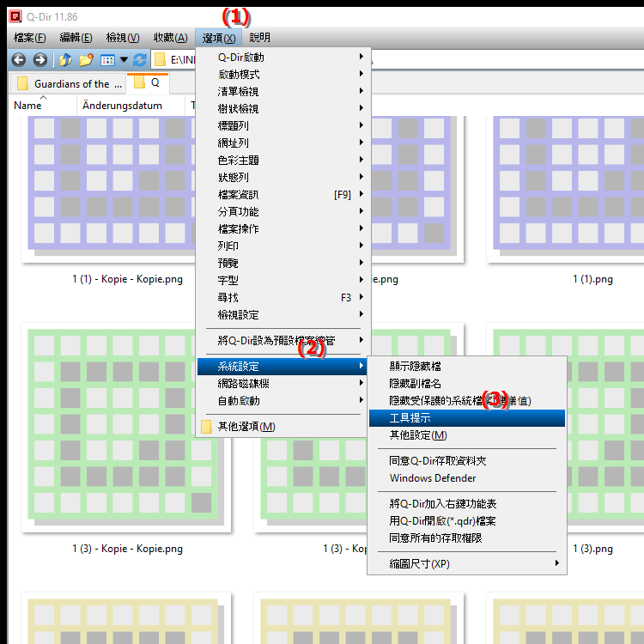Image resolution: width=644 pixels, height=644 pixels.
Task: Toggle 工具提示 option
Action: [x=467, y=418]
